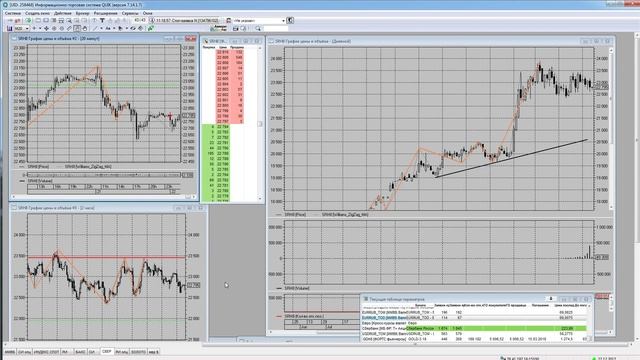Viewport: 640px width, 360px height.
Task: Select the active СБЕР tab
Action: tap(107, 351)
